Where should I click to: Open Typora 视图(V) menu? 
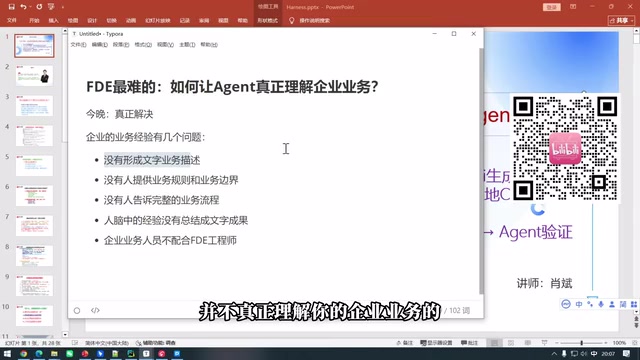coord(165,44)
